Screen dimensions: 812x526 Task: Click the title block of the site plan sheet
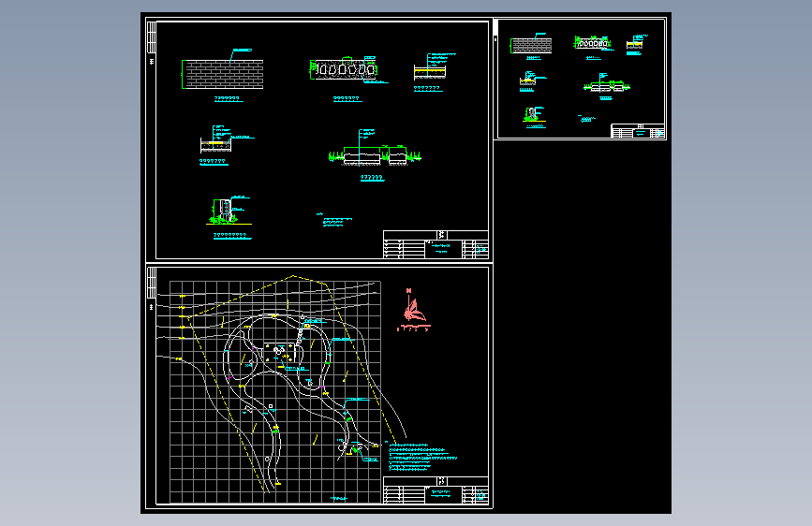coord(436,490)
